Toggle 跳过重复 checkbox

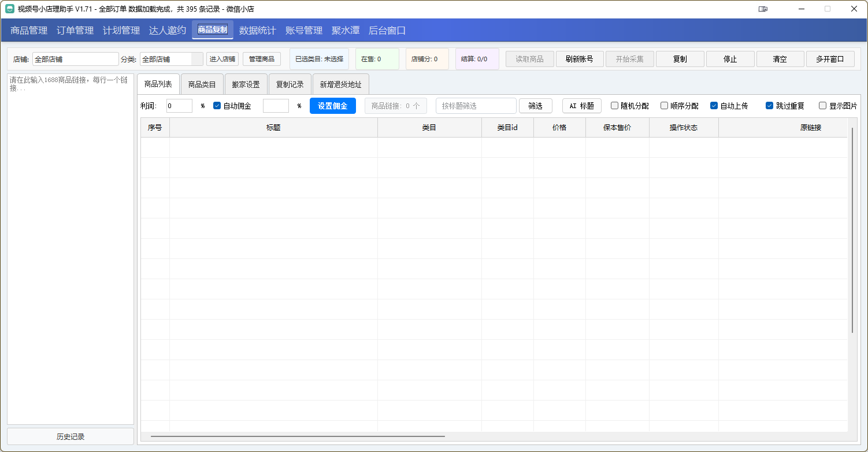[770, 106]
